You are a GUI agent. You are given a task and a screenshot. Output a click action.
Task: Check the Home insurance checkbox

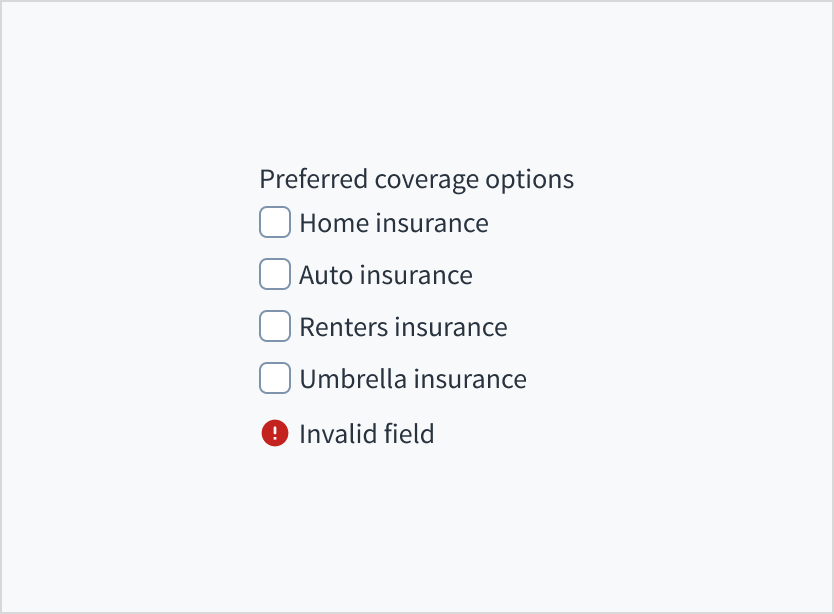click(275, 222)
